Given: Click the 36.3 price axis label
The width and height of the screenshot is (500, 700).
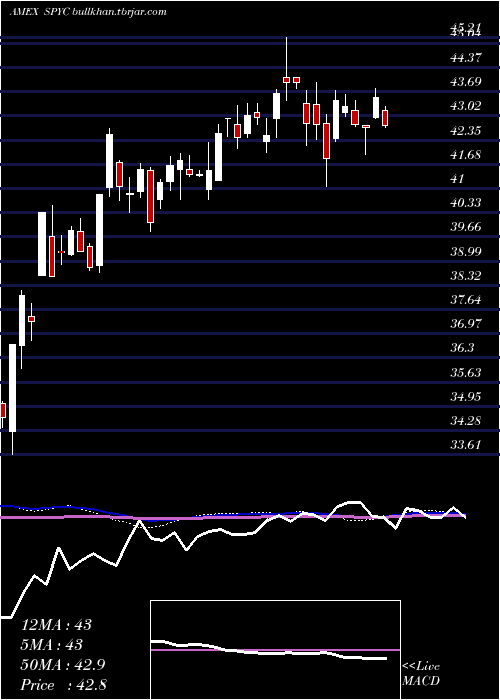Looking at the screenshot, I should [462, 348].
